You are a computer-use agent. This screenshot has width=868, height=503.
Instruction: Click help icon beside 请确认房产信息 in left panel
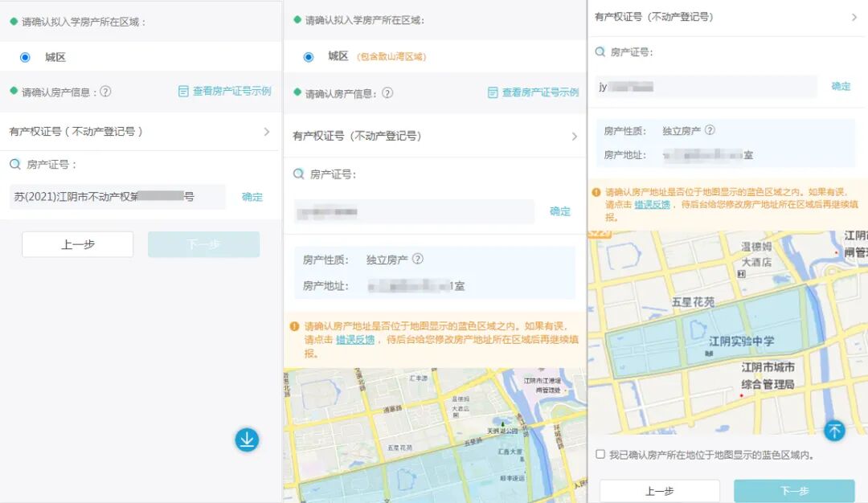(x=105, y=92)
